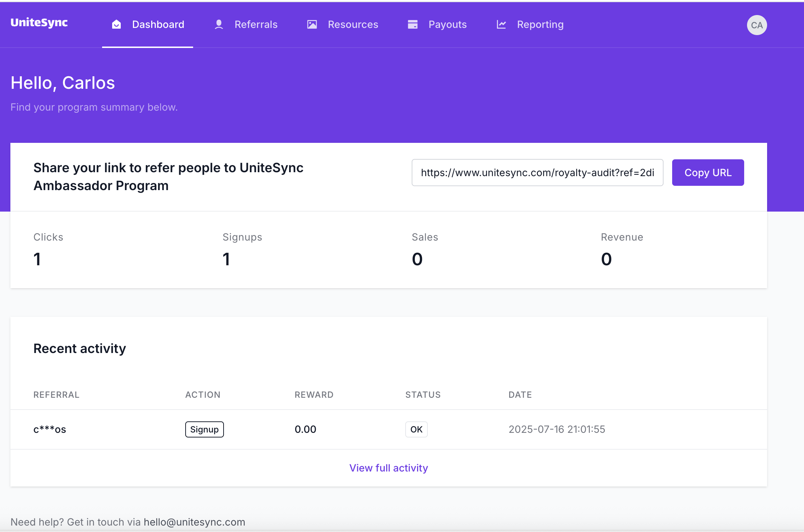Click the Recent activity heading

(80, 348)
